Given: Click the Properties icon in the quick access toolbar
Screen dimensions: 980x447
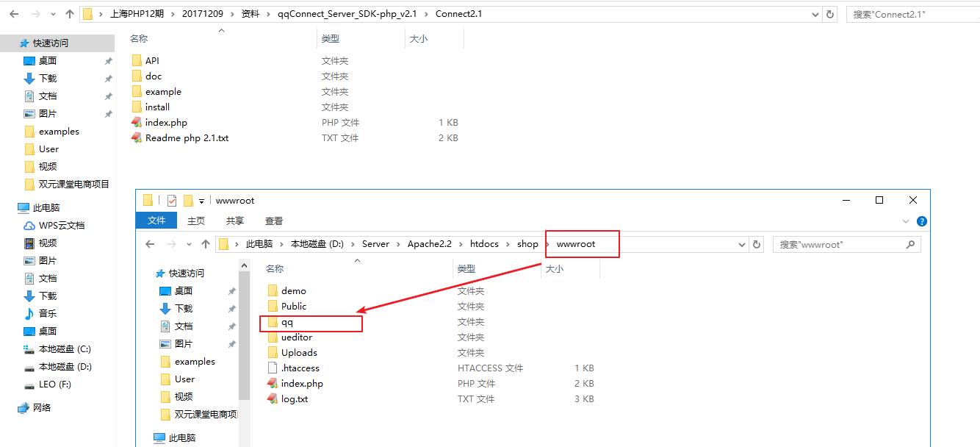Looking at the screenshot, I should (172, 201).
